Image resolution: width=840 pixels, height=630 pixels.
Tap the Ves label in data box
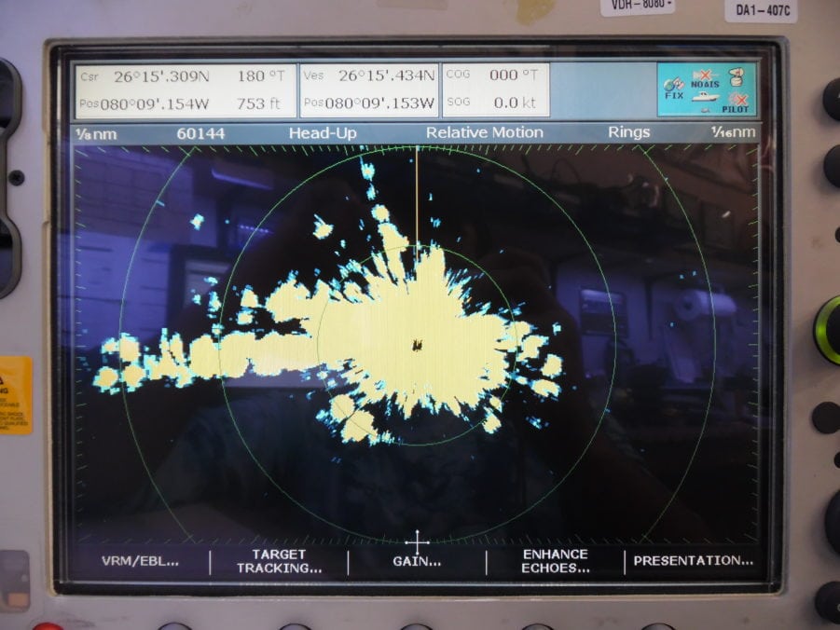pos(313,75)
